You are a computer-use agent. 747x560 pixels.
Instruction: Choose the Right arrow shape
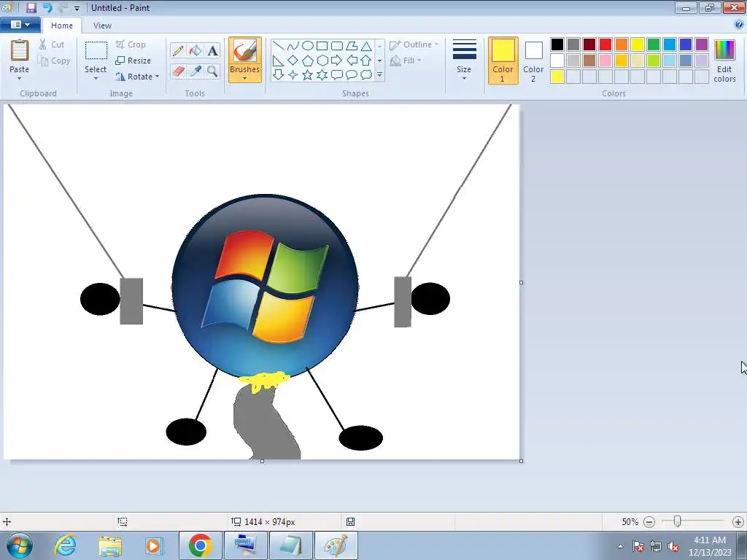tap(337, 61)
